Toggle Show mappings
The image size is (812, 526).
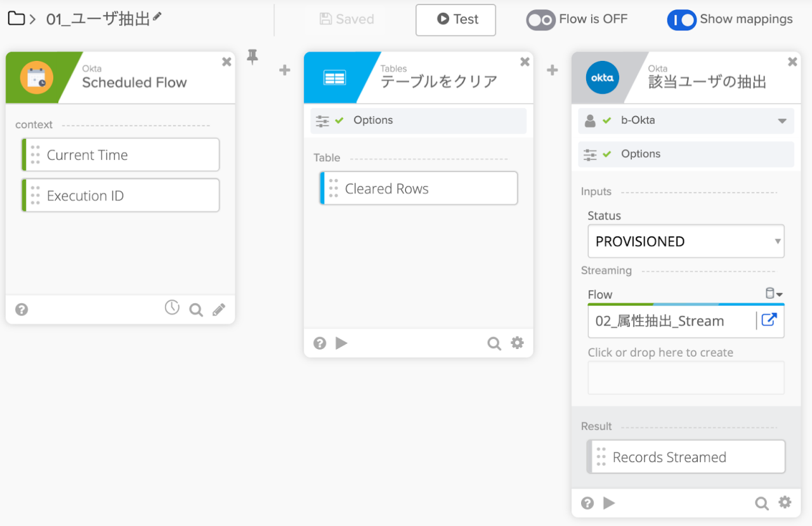681,20
